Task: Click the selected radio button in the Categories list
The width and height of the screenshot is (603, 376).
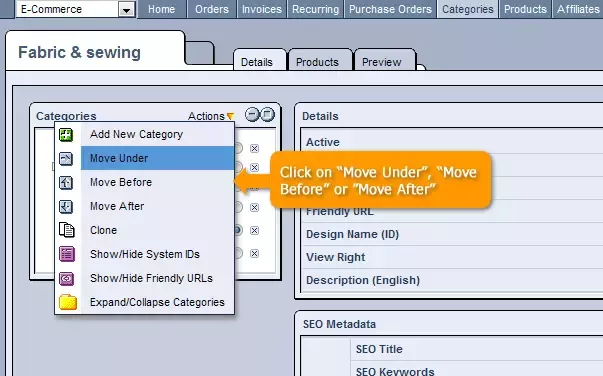Action: (238, 230)
